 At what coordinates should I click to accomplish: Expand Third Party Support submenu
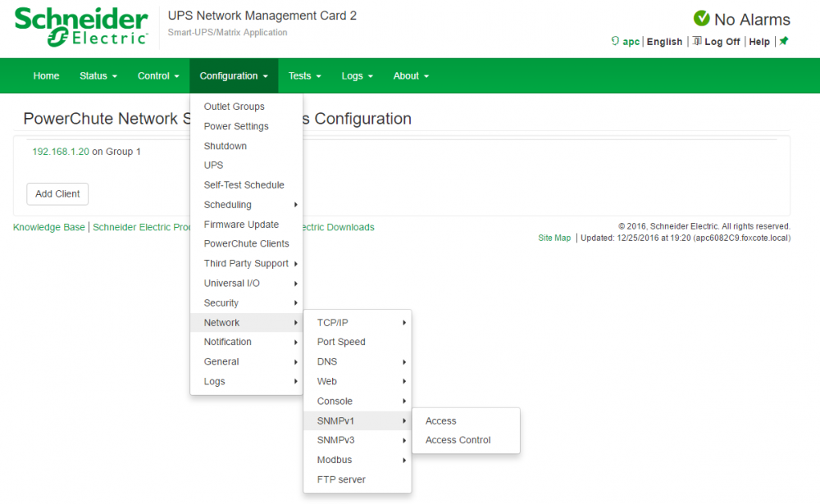click(x=246, y=264)
